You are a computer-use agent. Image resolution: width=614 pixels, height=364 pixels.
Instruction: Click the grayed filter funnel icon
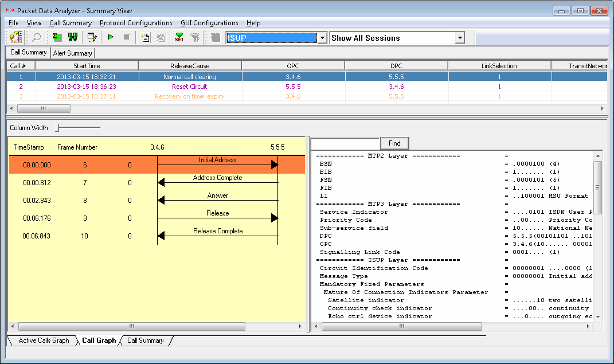click(x=194, y=38)
